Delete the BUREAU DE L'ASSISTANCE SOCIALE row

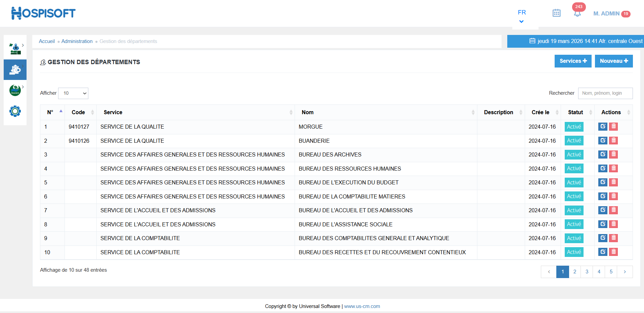point(613,224)
